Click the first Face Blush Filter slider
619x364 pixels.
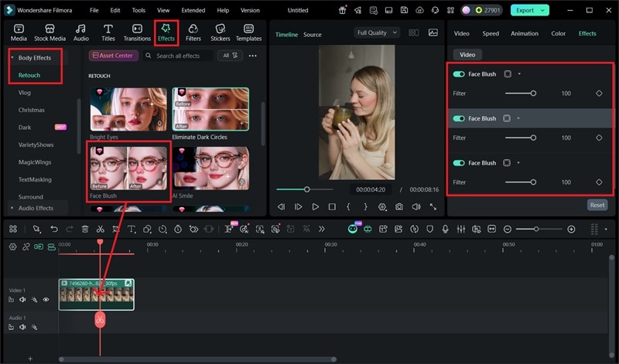520,94
